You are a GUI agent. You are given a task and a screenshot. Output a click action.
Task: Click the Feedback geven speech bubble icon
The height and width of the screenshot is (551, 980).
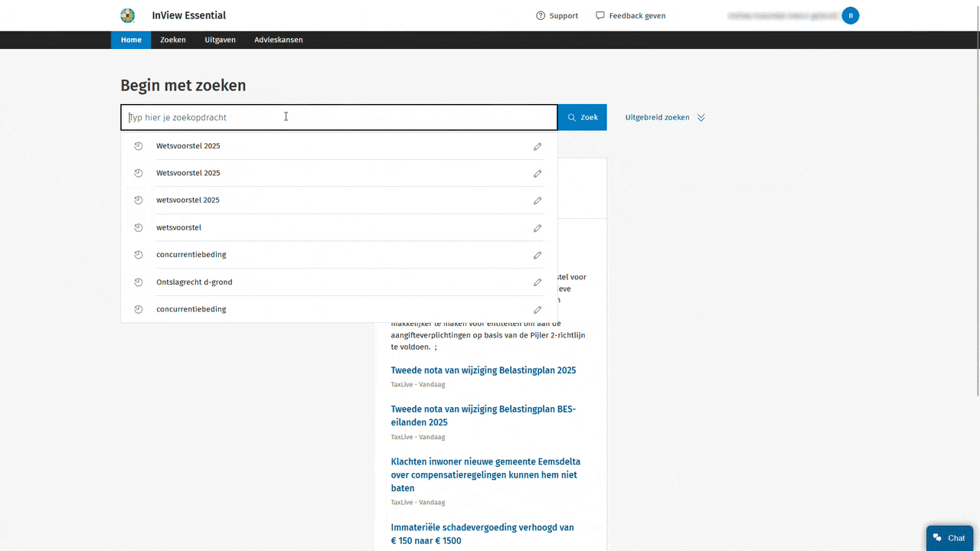[600, 15]
